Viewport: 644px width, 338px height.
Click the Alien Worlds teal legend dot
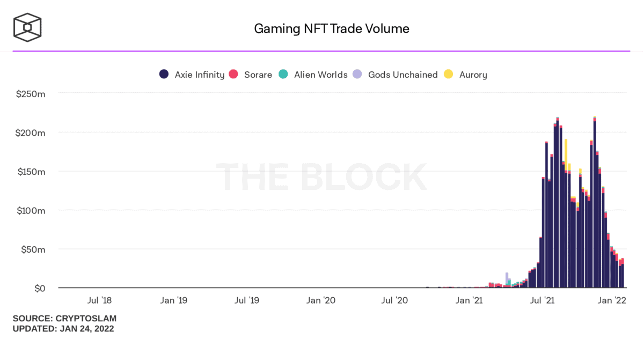[283, 75]
